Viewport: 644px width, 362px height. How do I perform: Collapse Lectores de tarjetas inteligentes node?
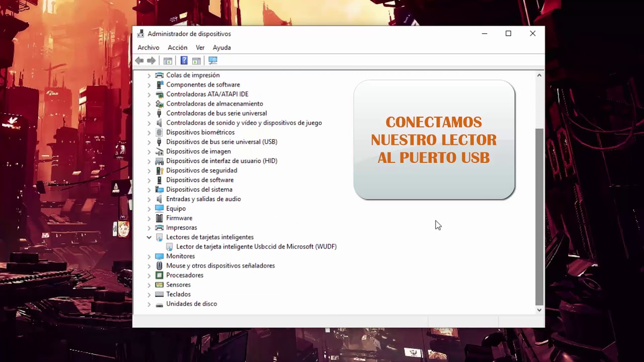(x=149, y=237)
